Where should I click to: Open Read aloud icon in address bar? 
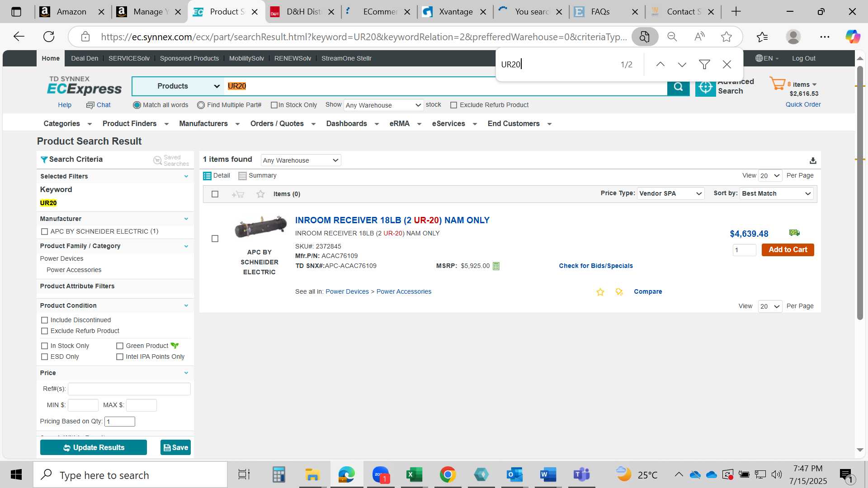click(699, 37)
